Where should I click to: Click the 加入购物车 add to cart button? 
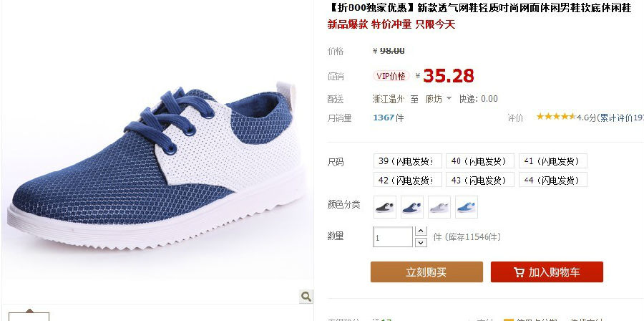coord(547,272)
